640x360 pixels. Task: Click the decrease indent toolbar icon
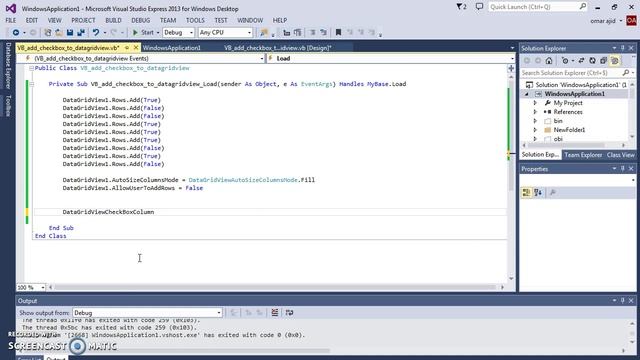tap(287, 32)
